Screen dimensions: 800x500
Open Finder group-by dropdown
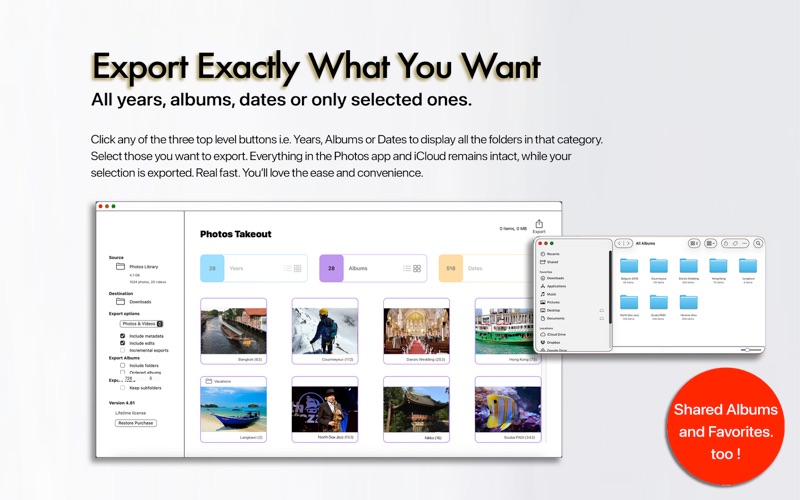coord(711,243)
